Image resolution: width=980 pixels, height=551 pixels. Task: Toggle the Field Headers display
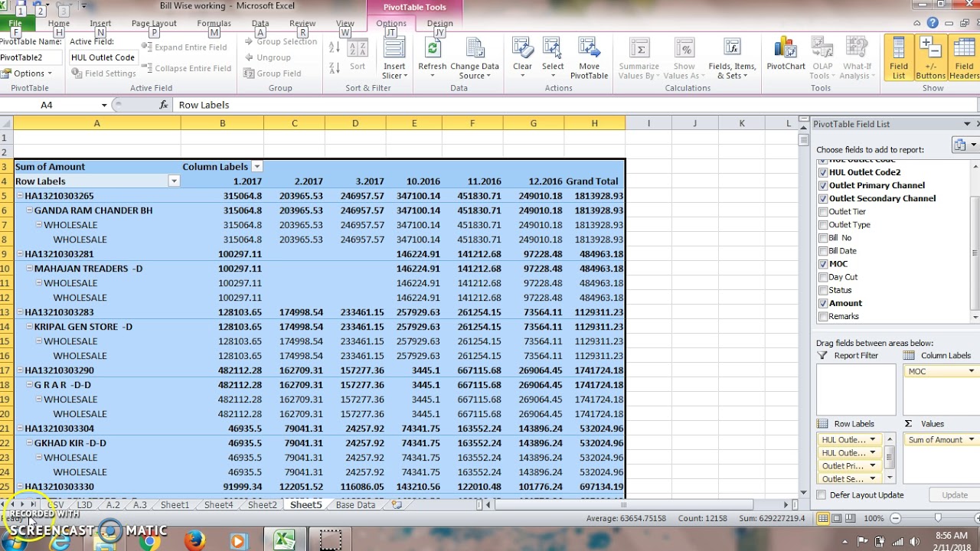[964, 57]
